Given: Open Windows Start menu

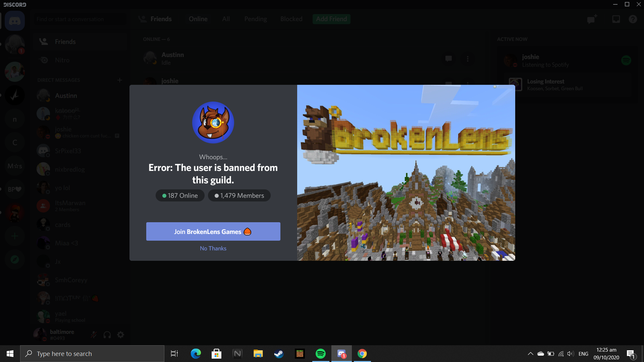Looking at the screenshot, I should tap(10, 354).
